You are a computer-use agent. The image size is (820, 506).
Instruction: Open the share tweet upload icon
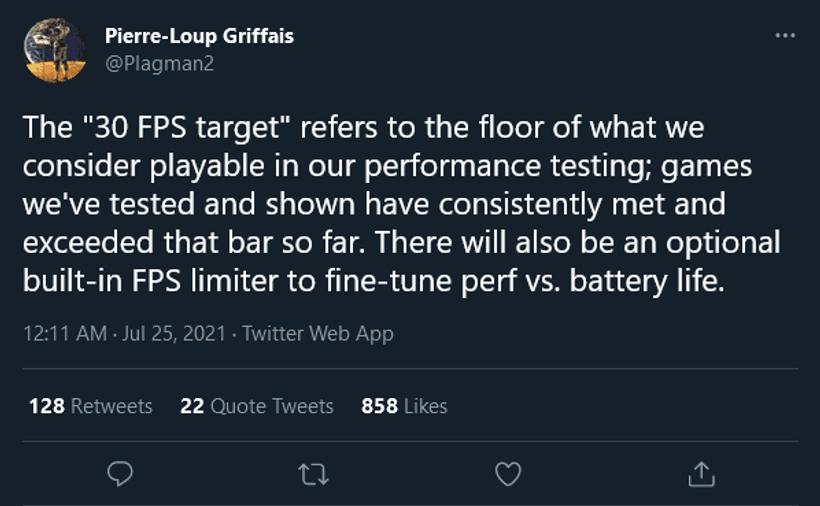click(701, 474)
